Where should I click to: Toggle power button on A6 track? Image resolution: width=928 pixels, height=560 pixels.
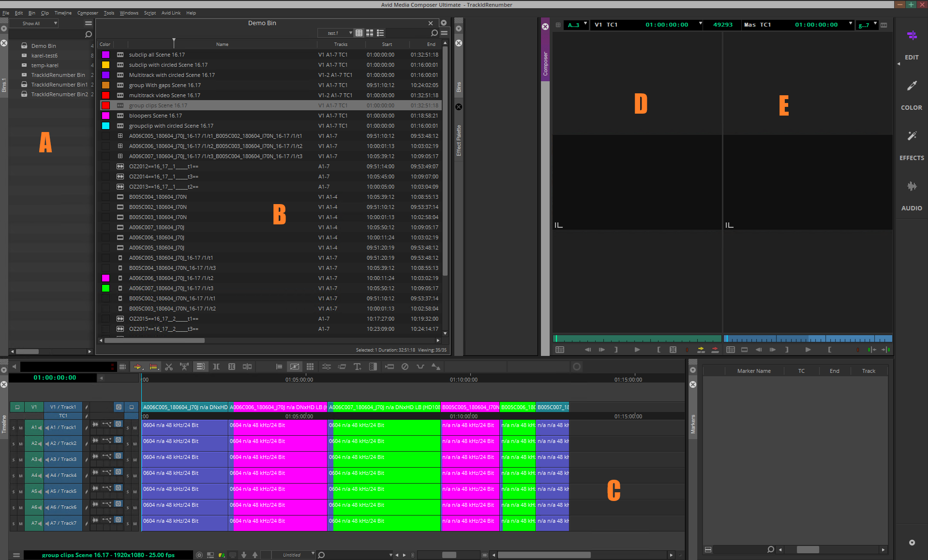pyautogui.click(x=118, y=504)
